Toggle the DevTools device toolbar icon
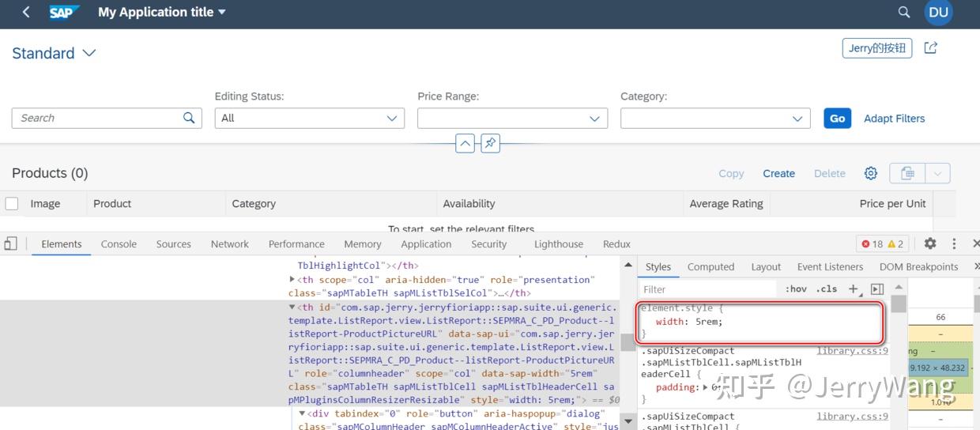 click(x=10, y=243)
